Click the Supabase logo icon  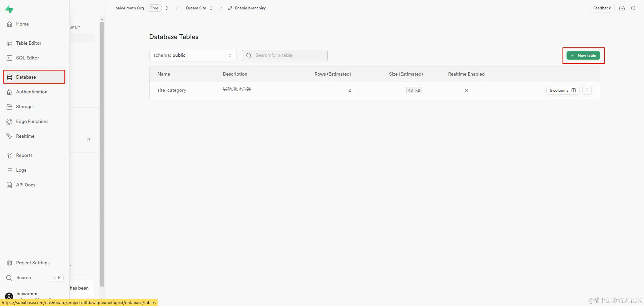point(9,9)
